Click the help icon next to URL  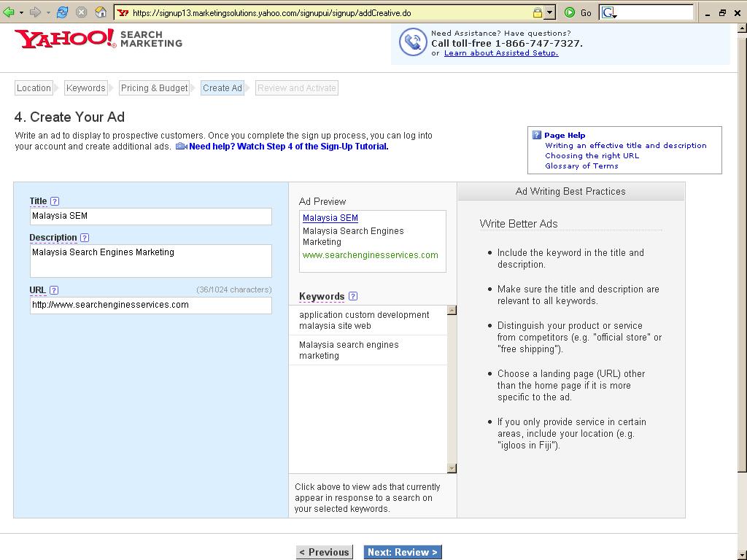[x=54, y=290]
